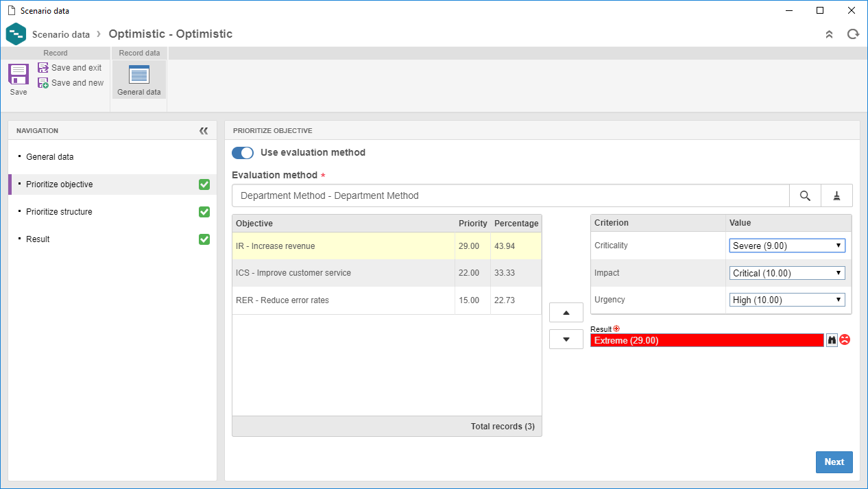Toggle Use evaluation method switch

[243, 153]
